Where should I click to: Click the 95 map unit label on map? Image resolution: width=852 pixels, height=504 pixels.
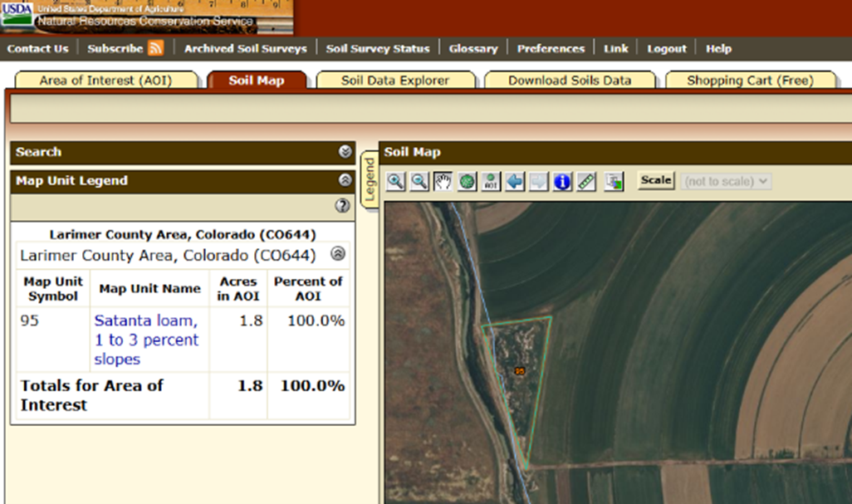point(520,371)
